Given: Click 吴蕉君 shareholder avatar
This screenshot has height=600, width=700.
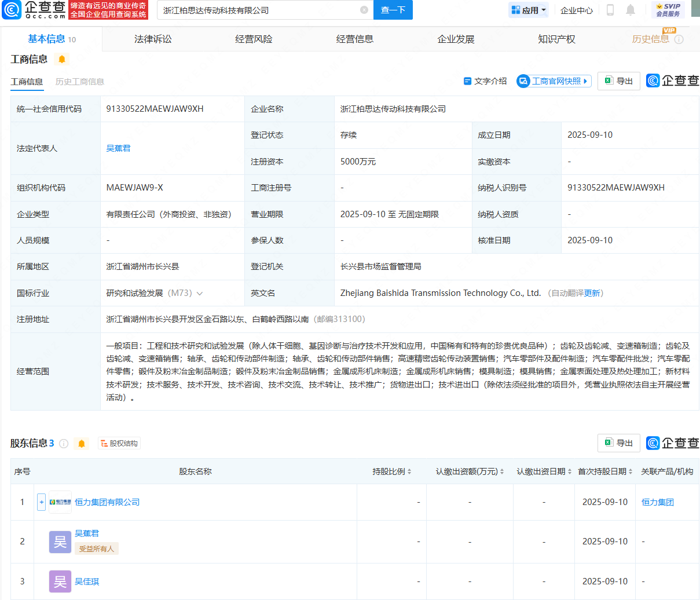Looking at the screenshot, I should coord(60,542).
